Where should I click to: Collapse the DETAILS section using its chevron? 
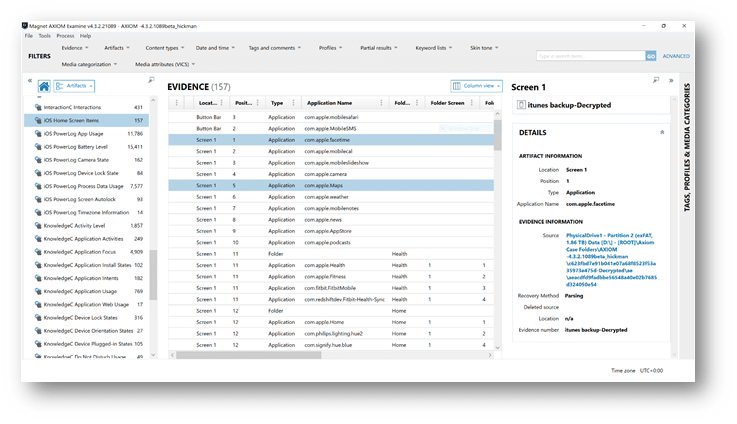click(x=662, y=133)
